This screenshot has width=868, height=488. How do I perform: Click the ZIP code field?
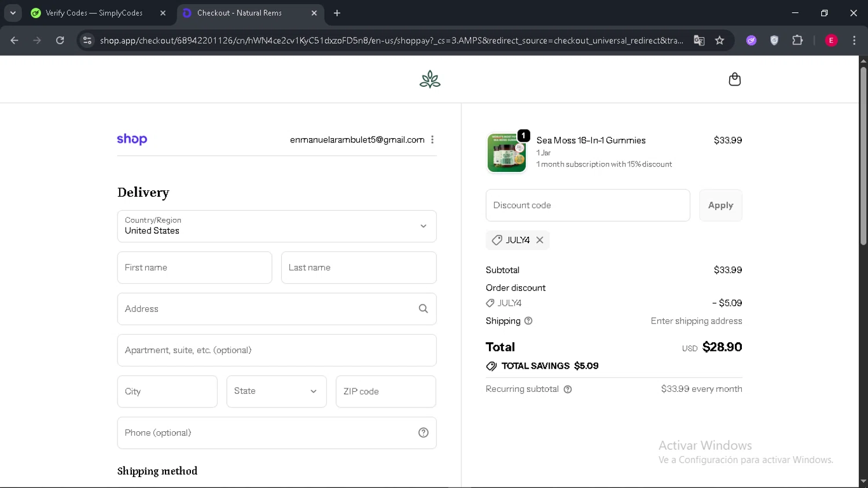coord(386,391)
